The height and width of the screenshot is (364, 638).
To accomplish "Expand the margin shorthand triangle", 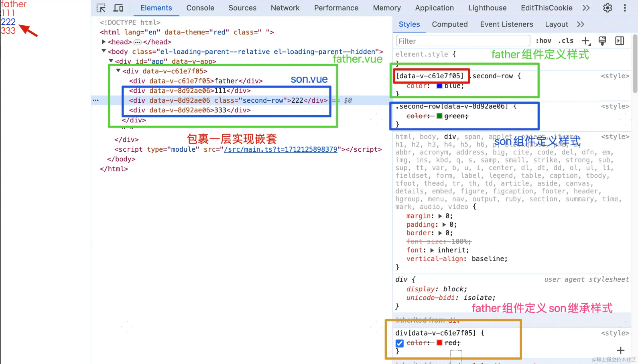I will click(440, 216).
